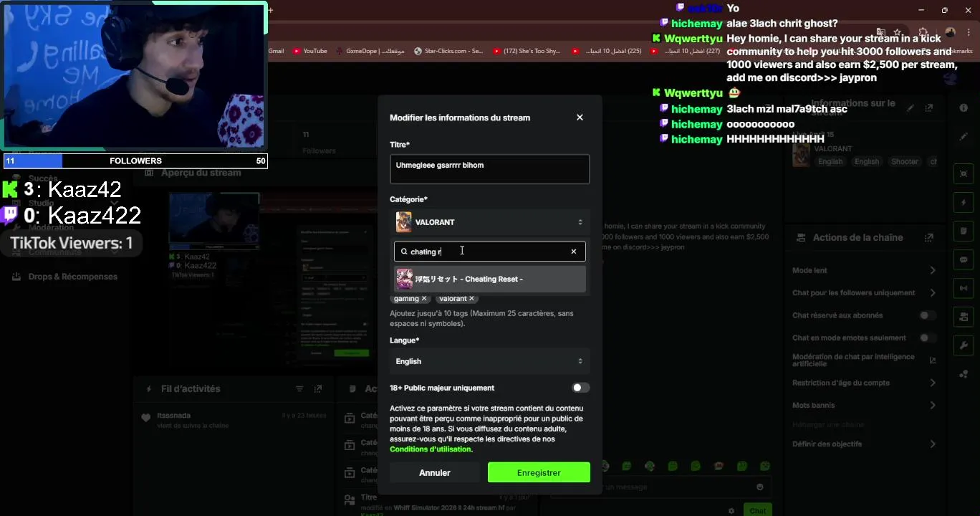Pop out the Fil d'activités panel
980x516 pixels.
[318, 389]
